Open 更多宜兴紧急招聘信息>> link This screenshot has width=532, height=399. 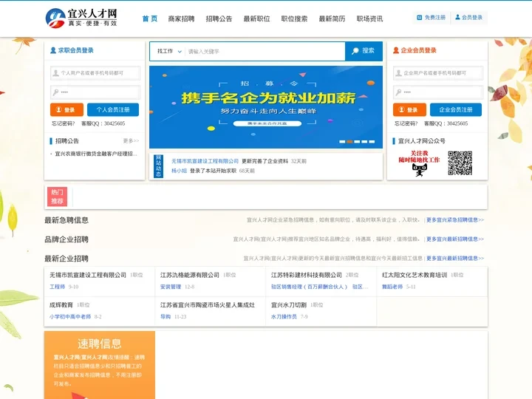(x=455, y=220)
